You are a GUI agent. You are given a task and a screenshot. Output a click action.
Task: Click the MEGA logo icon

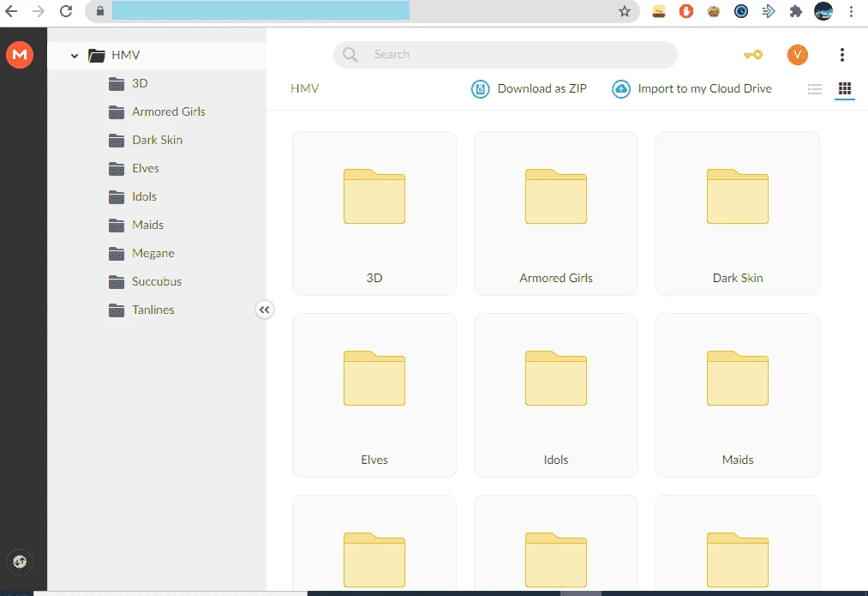[20, 55]
